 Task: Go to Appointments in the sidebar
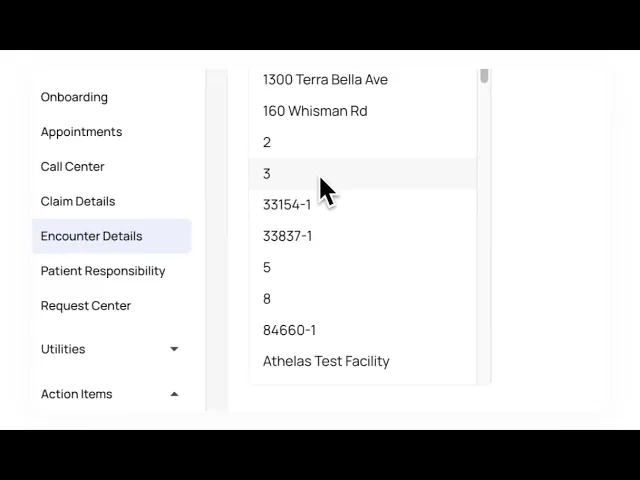81,132
